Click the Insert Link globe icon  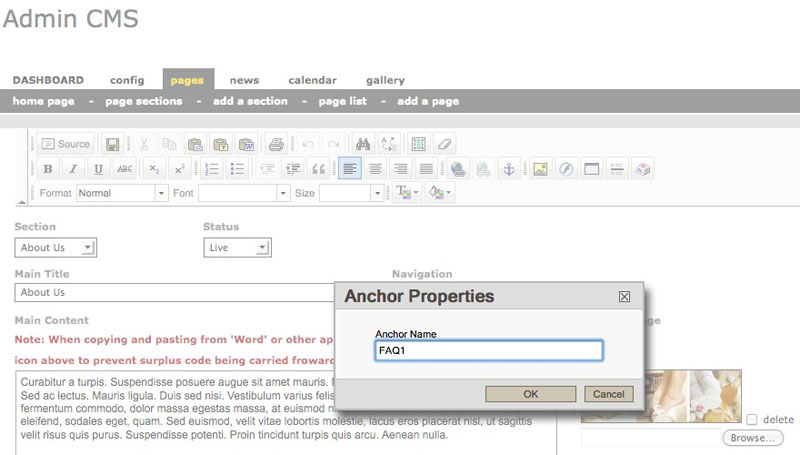[458, 169]
